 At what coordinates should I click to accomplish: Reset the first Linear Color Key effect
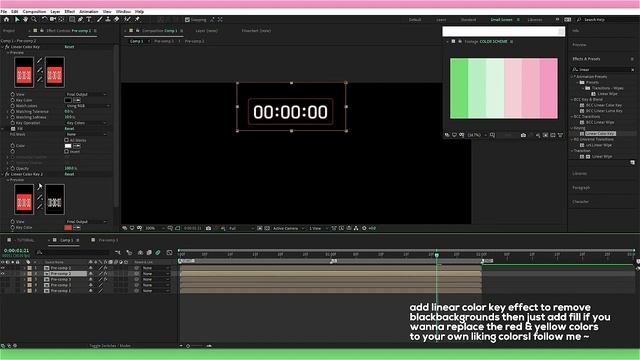click(x=69, y=47)
